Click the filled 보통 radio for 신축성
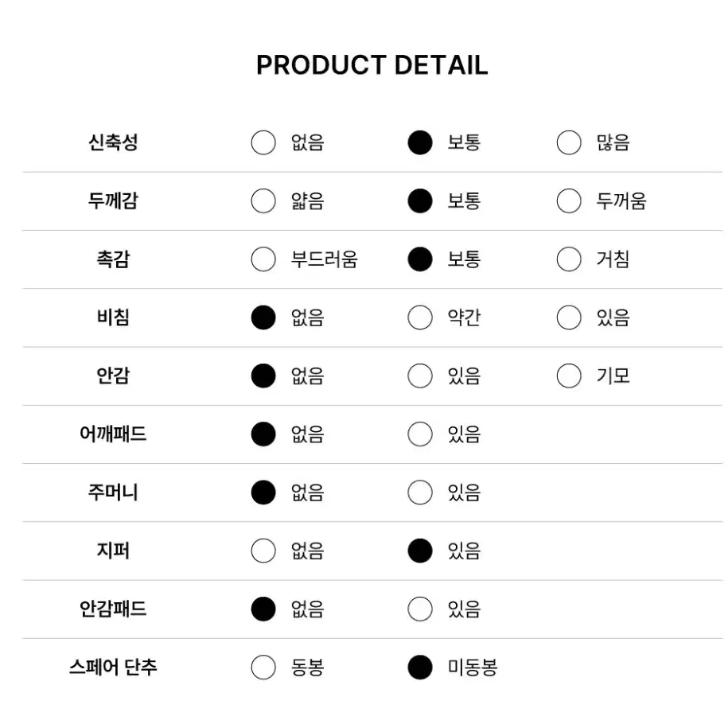This screenshot has height=728, width=728. click(420, 142)
